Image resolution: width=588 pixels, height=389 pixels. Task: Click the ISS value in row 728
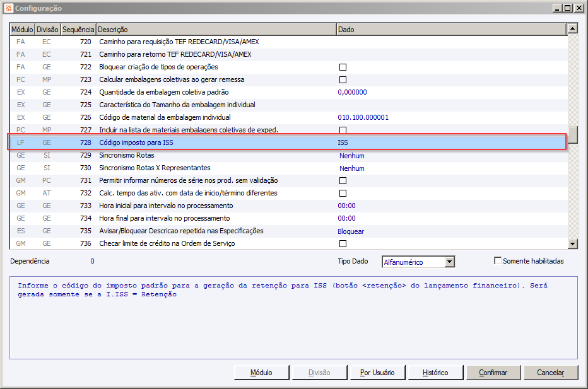pos(343,142)
